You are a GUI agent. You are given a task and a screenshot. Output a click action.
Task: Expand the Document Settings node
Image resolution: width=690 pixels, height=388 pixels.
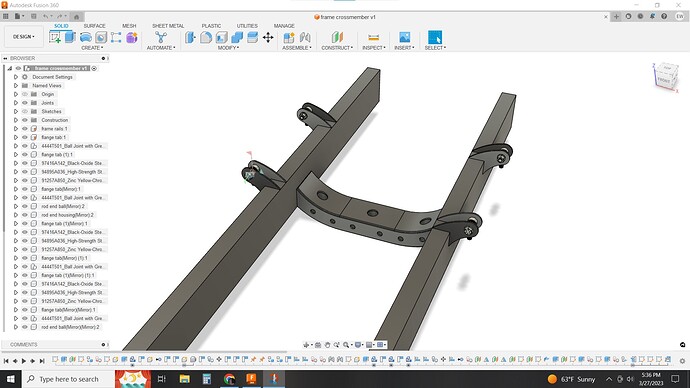tap(16, 77)
